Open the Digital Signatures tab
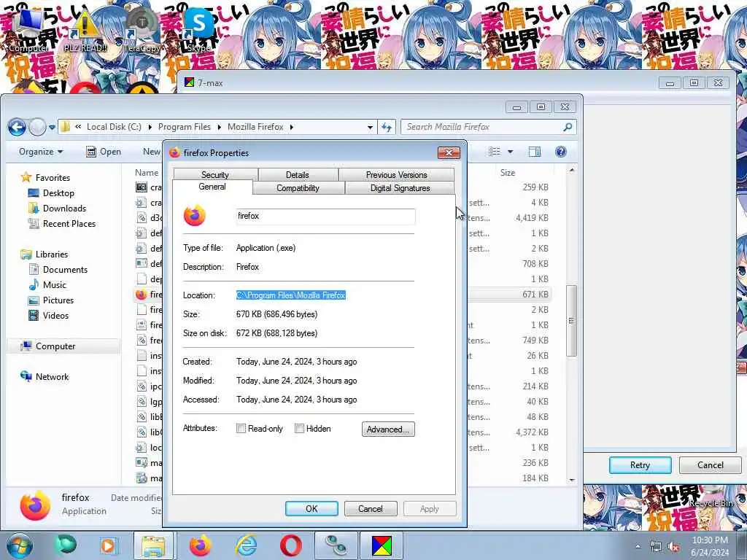Image resolution: width=747 pixels, height=560 pixels. (400, 188)
